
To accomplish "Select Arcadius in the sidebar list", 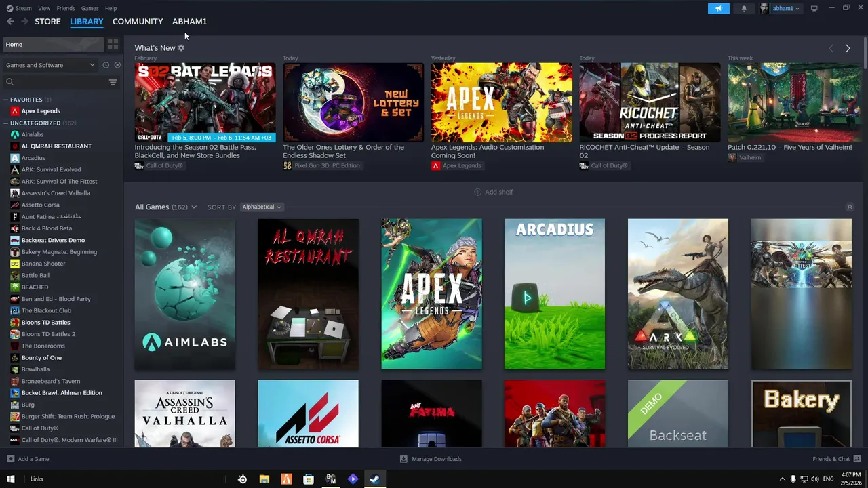I will tap(33, 158).
